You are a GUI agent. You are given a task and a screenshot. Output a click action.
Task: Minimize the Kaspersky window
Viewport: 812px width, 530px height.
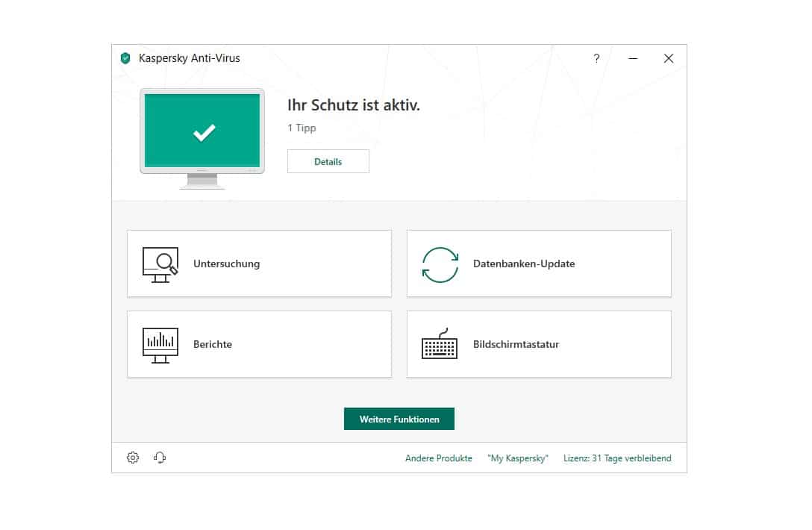tap(633, 58)
